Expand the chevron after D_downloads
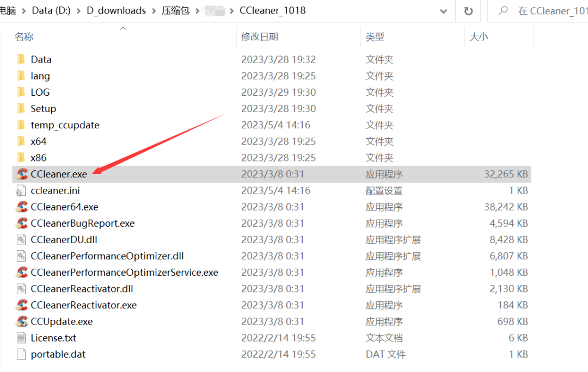Viewport: 588px width, 372px height. (154, 11)
